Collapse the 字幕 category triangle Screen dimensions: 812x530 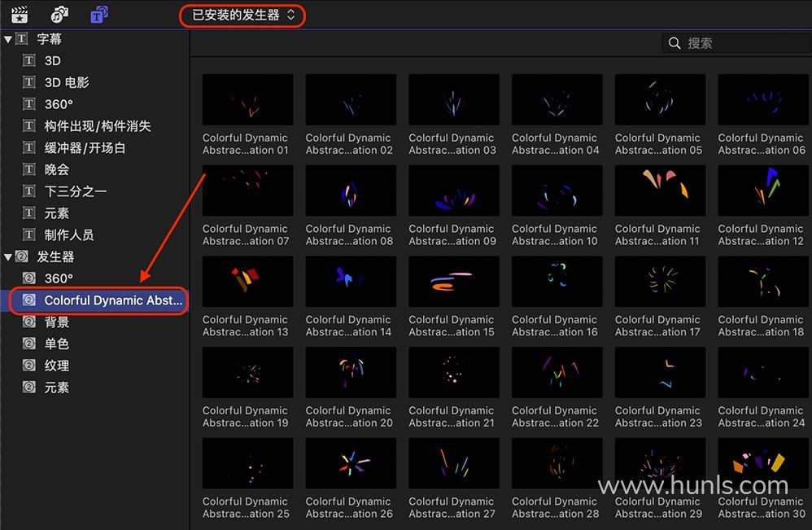tap(8, 39)
